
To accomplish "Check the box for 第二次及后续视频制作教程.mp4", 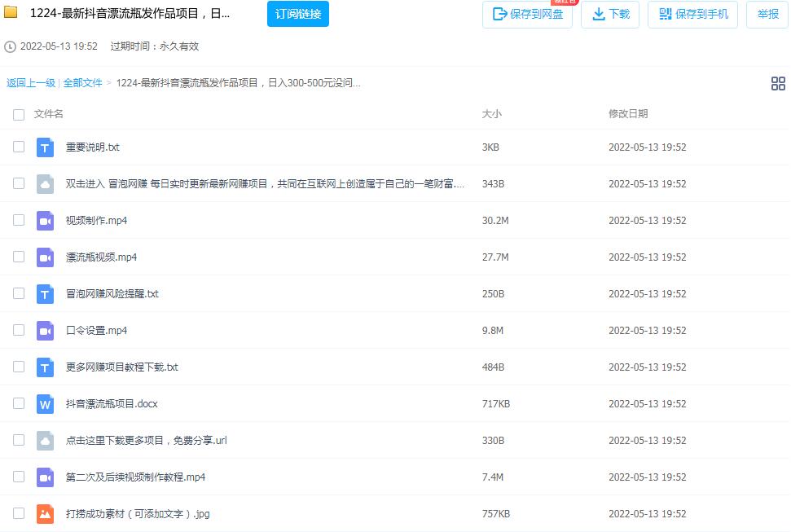I will click(19, 477).
